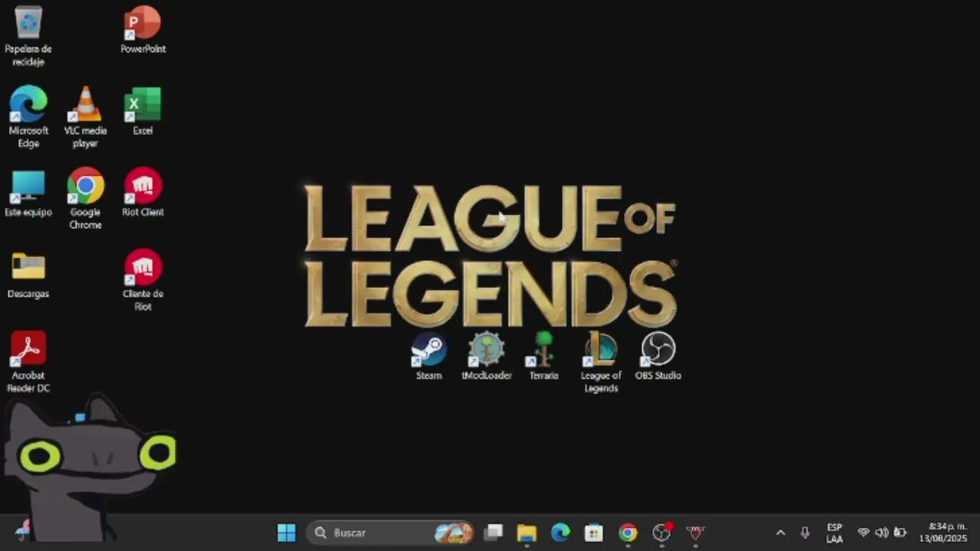
Task: Select the tModLoader desktop shortcut
Action: pyautogui.click(x=487, y=357)
